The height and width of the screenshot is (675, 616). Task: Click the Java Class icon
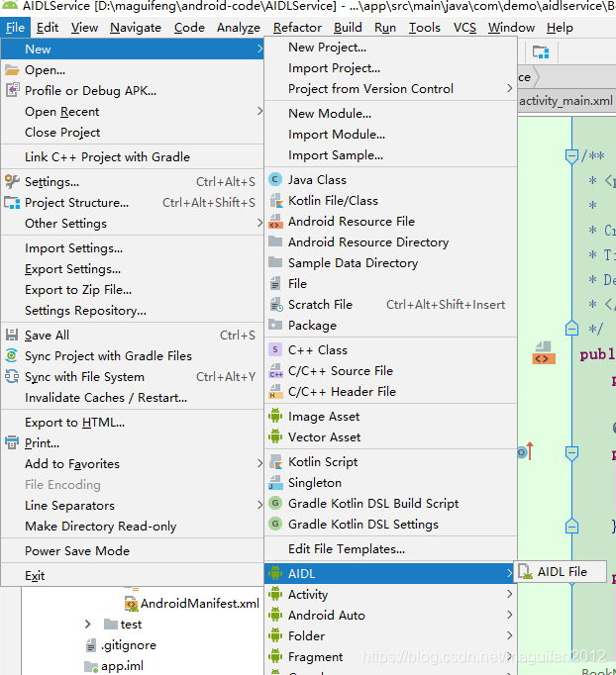click(x=275, y=179)
